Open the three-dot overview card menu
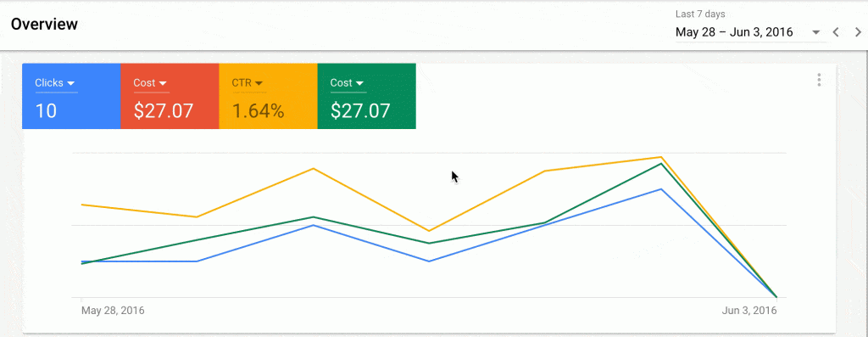Image resolution: width=868 pixels, height=337 pixels. [x=819, y=81]
